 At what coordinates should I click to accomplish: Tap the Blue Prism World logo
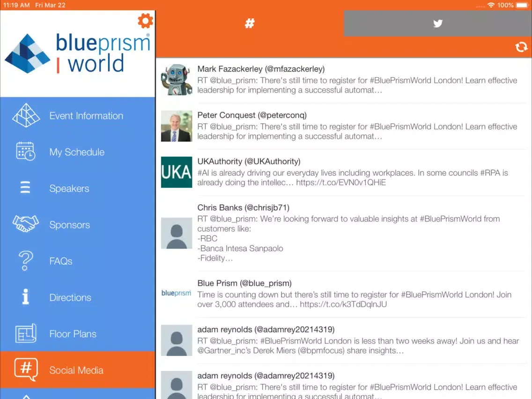77,53
